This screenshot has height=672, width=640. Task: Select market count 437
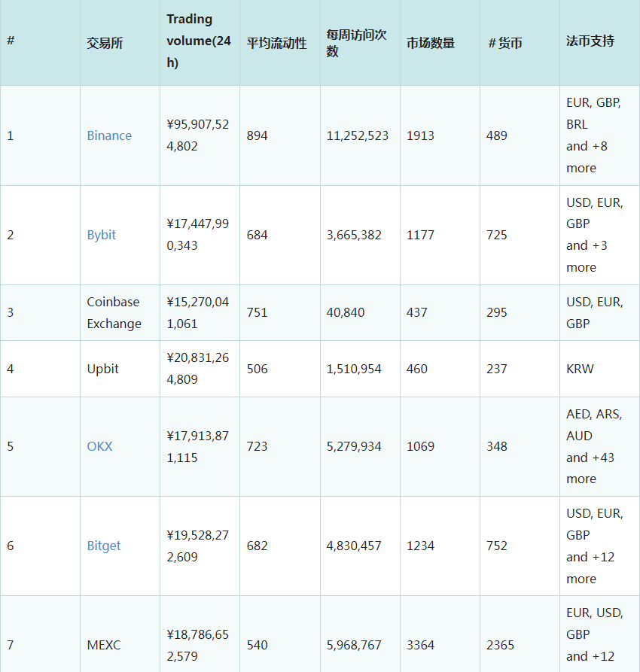417,312
